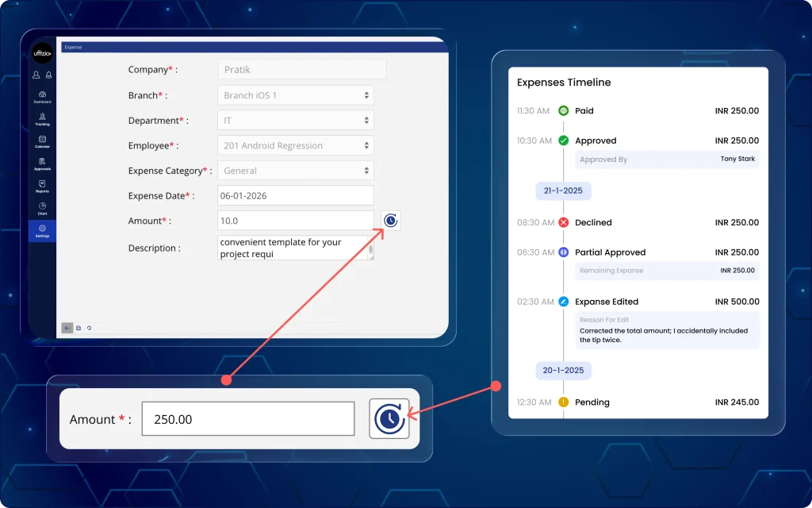The width and height of the screenshot is (812, 508).
Task: Open the Employee 201 Android Regression dropdown
Action: tap(296, 146)
